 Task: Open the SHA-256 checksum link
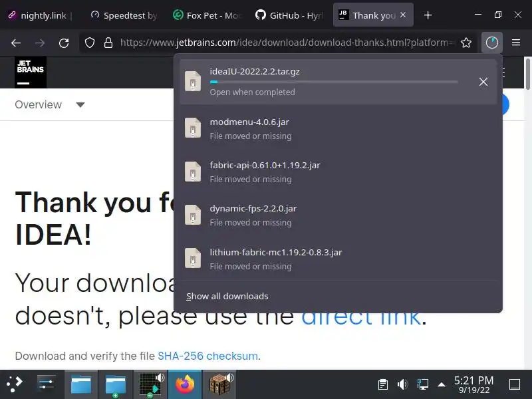point(208,356)
